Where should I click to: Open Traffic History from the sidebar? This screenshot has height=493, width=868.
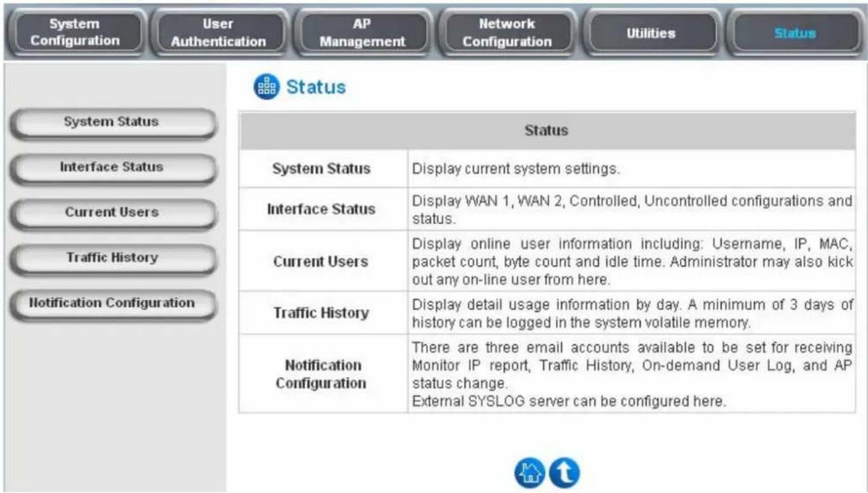[112, 258]
